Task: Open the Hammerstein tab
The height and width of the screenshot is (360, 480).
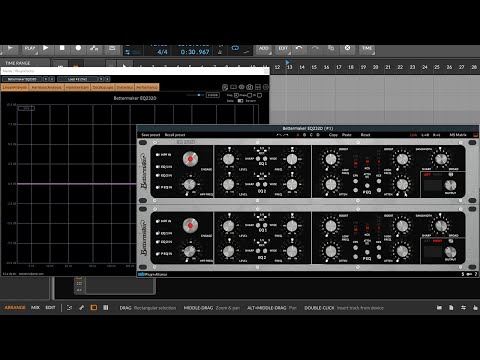Action: (77, 87)
